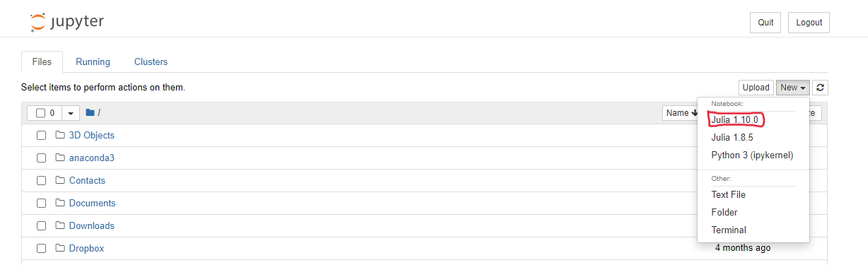The image size is (868, 265).
Task: Refresh the notebook list with the refresh icon
Action: click(x=820, y=88)
